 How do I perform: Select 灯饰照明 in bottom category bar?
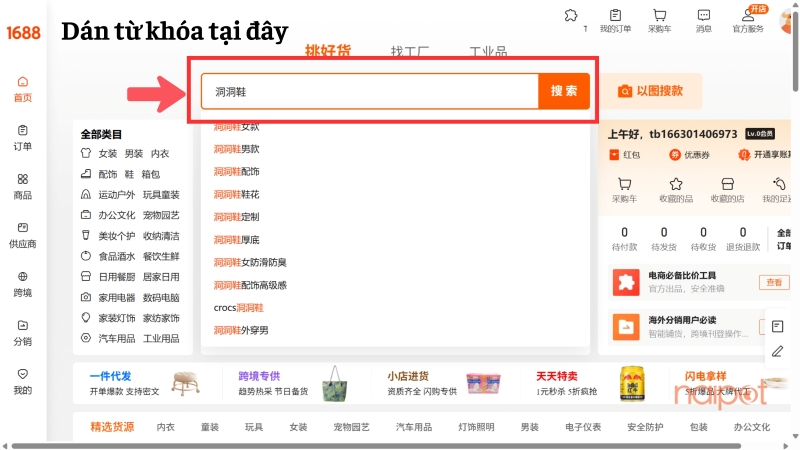pyautogui.click(x=477, y=427)
